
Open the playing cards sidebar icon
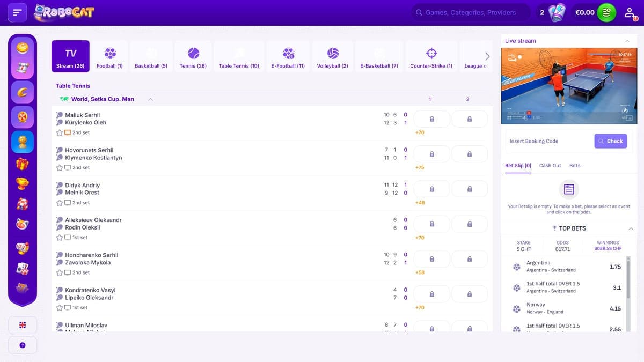[23, 268]
